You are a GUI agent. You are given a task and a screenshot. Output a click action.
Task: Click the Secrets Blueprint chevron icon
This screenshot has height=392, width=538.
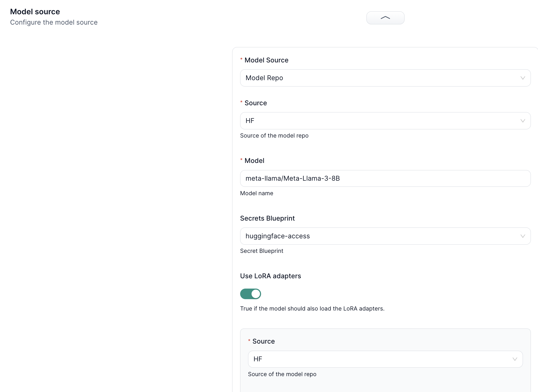523,236
